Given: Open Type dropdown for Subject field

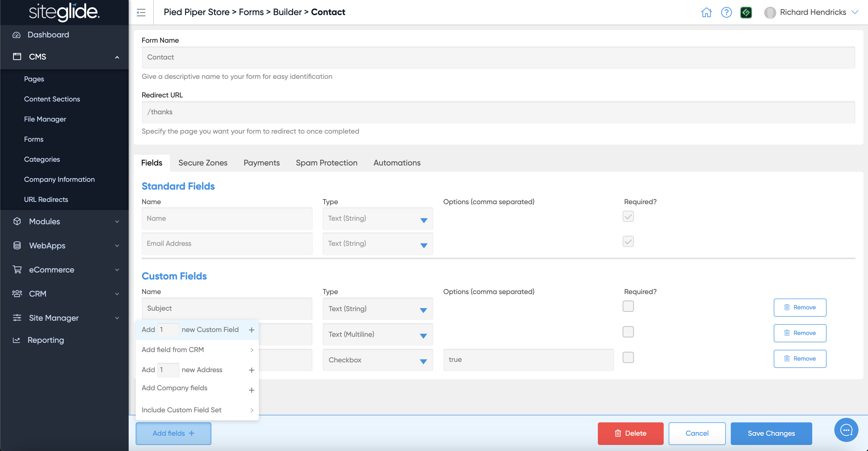Looking at the screenshot, I should pyautogui.click(x=377, y=309).
